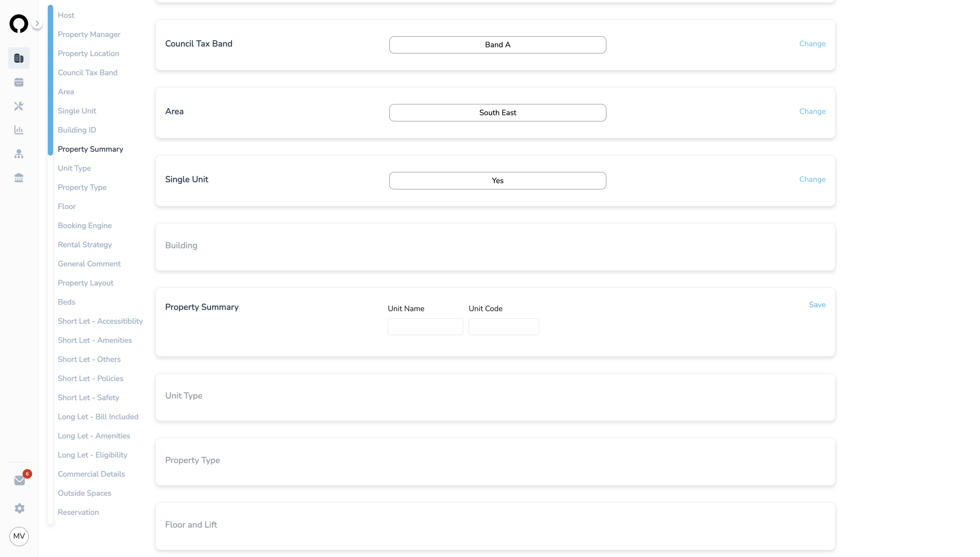Image resolution: width=980 pixels, height=557 pixels.
Task: Jump to Reservation section
Action: 78,513
